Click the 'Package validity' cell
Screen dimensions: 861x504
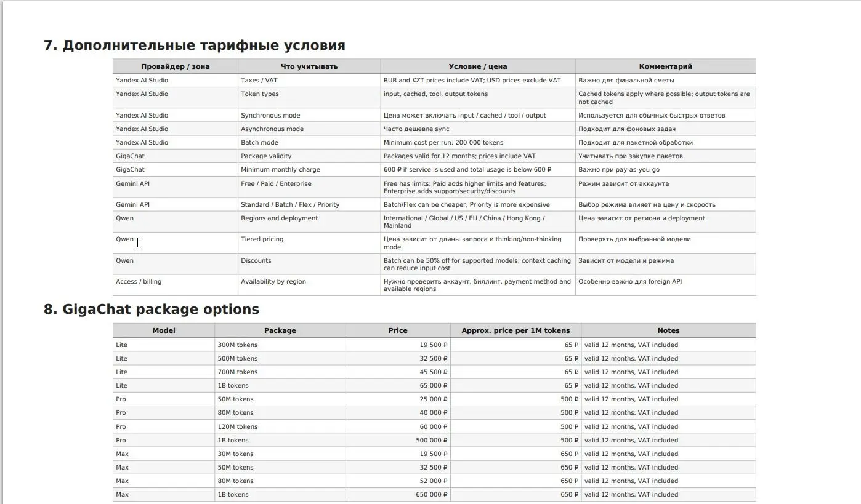pyautogui.click(x=309, y=156)
